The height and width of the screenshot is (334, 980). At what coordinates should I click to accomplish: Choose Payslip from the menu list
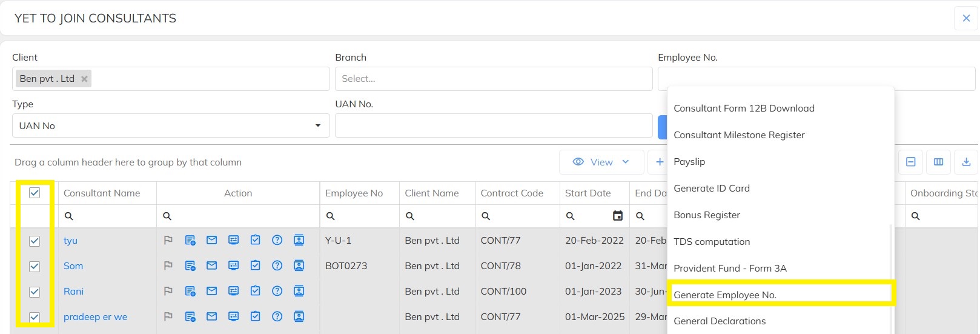[689, 162]
